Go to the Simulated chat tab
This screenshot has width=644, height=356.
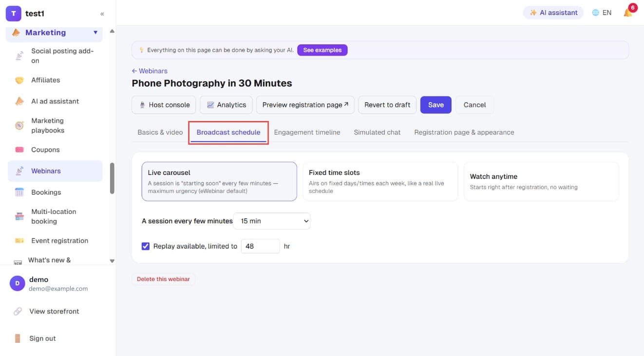pyautogui.click(x=378, y=132)
